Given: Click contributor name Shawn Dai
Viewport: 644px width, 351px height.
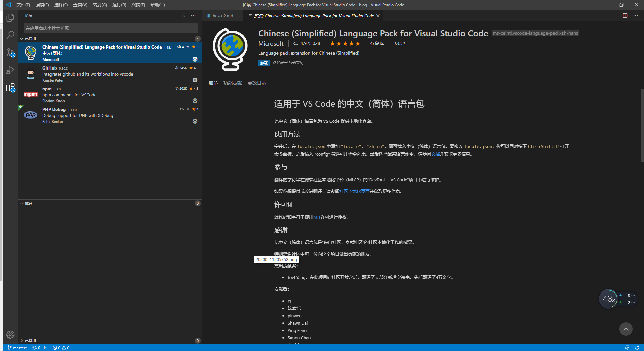Looking at the screenshot, I should pos(297,323).
